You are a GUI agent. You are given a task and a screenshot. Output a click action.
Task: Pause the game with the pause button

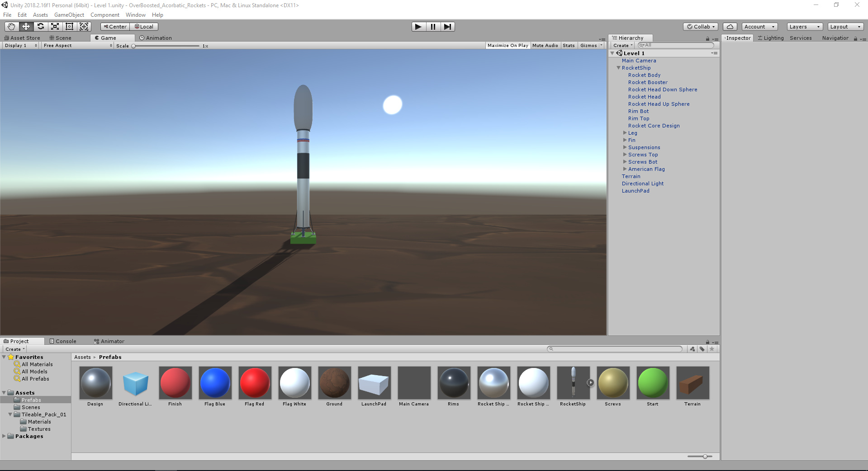(433, 27)
